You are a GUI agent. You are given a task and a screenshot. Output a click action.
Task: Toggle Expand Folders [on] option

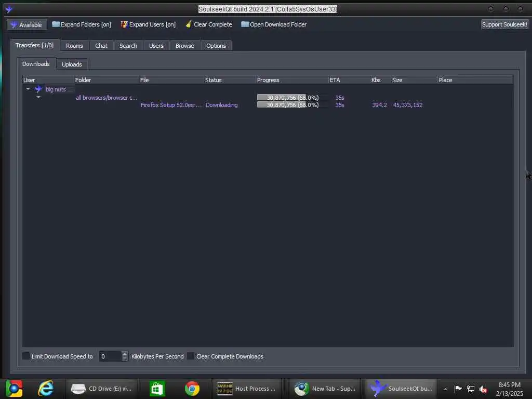pos(82,24)
